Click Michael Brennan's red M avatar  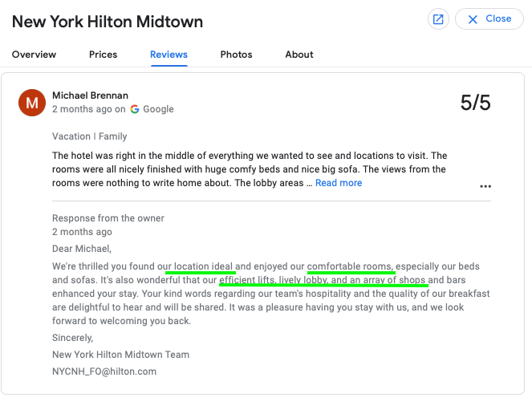32,103
